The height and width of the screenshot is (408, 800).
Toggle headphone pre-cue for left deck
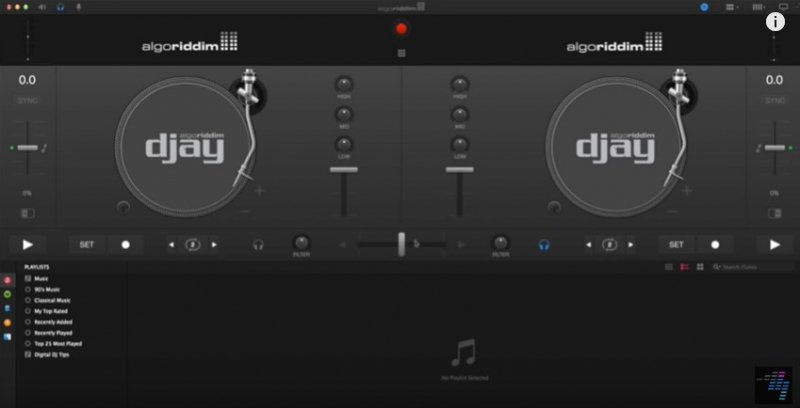(258, 245)
